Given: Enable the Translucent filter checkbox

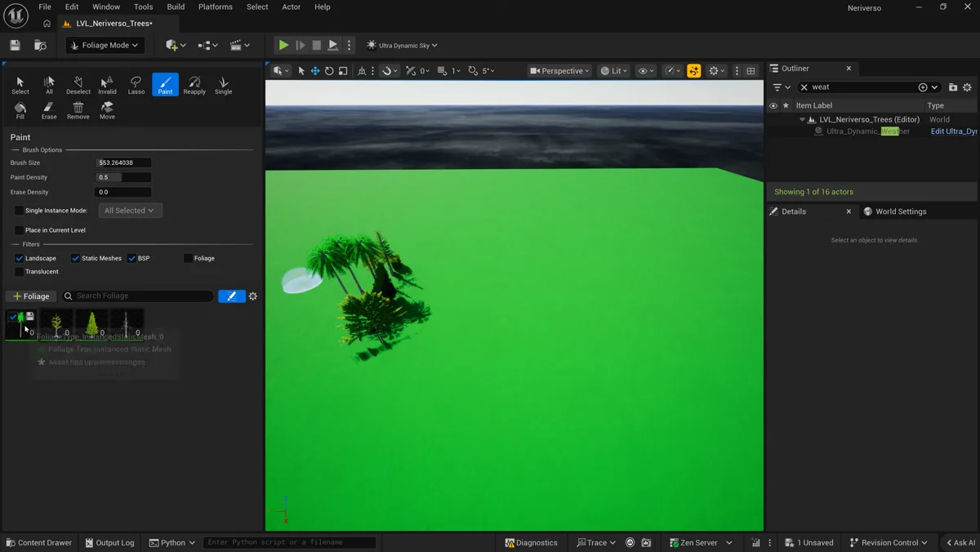Looking at the screenshot, I should tap(20, 271).
